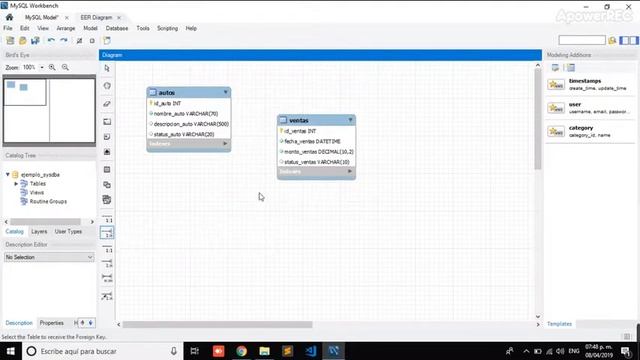Select the eraser tool
Viewport: 640px width, 360px height.
pyautogui.click(x=107, y=104)
